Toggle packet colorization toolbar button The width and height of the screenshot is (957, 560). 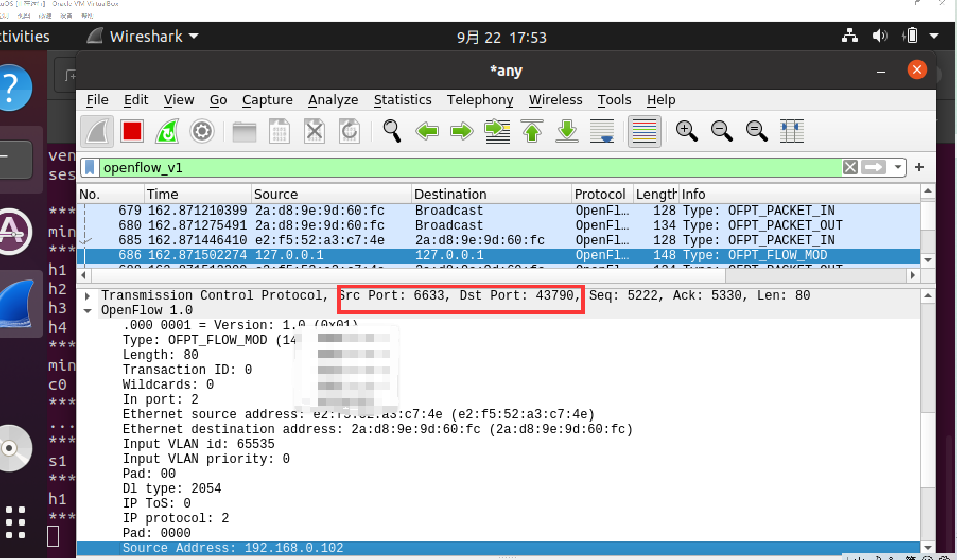[645, 131]
